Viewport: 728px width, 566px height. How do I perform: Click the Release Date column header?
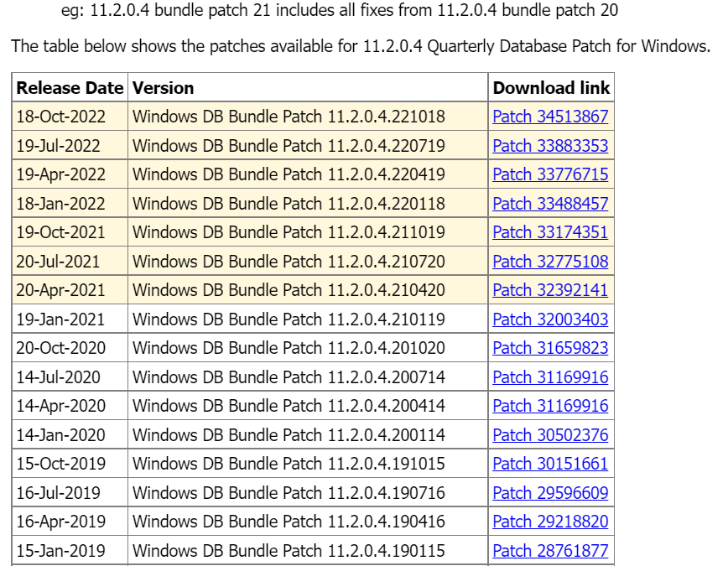pos(70,88)
